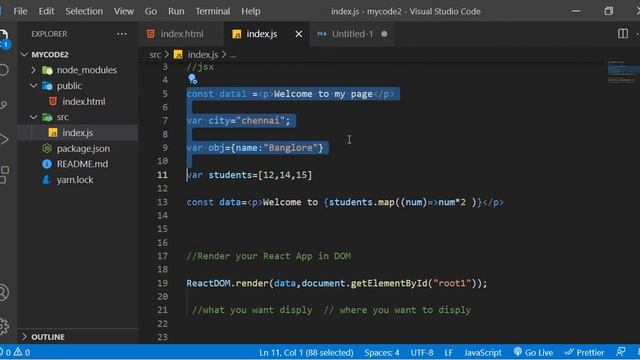Viewport: 640px width, 360px height.
Task: Open Accounts icon in activity bar
Action: (x=4, y=292)
